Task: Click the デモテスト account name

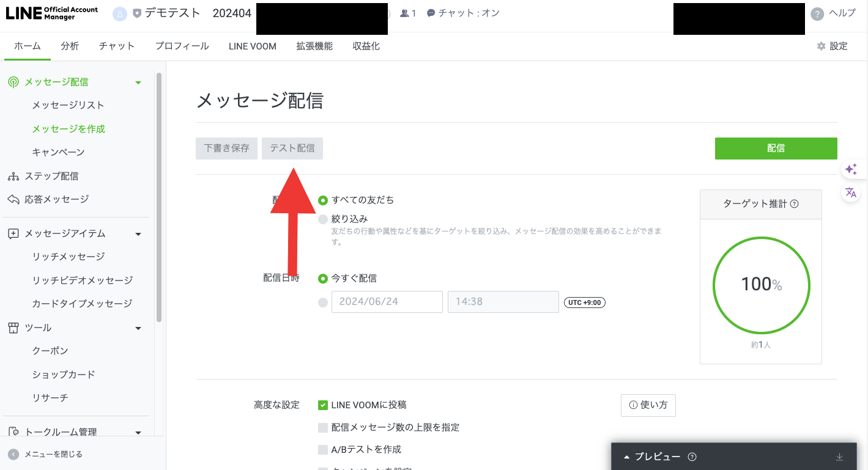Action: [x=172, y=13]
